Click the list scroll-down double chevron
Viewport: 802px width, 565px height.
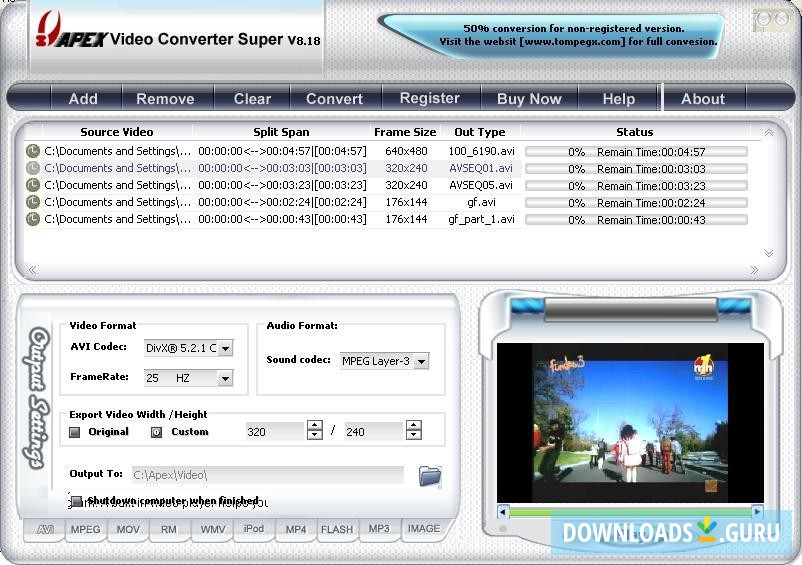click(768, 253)
